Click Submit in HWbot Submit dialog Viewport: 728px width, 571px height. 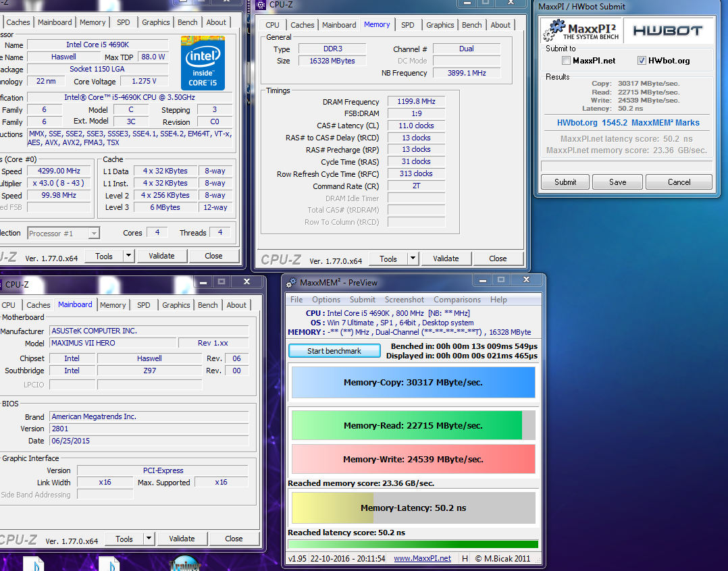(x=565, y=182)
